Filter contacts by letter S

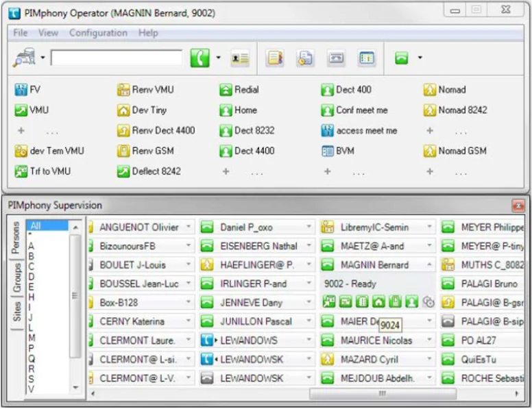click(32, 379)
